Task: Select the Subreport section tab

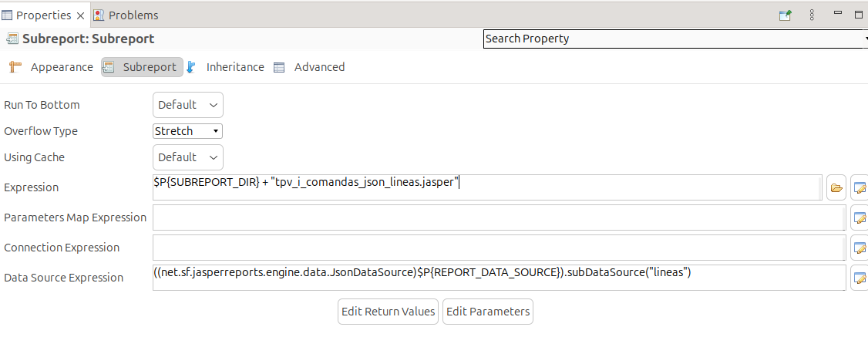Action: (x=143, y=67)
